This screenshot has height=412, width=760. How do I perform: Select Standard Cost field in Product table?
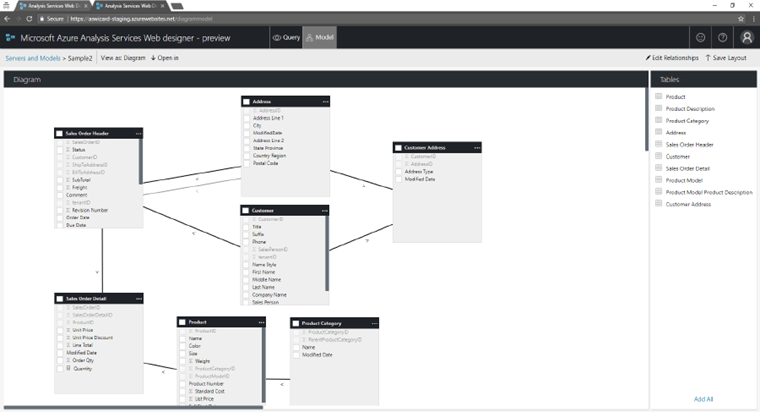pyautogui.click(x=209, y=391)
